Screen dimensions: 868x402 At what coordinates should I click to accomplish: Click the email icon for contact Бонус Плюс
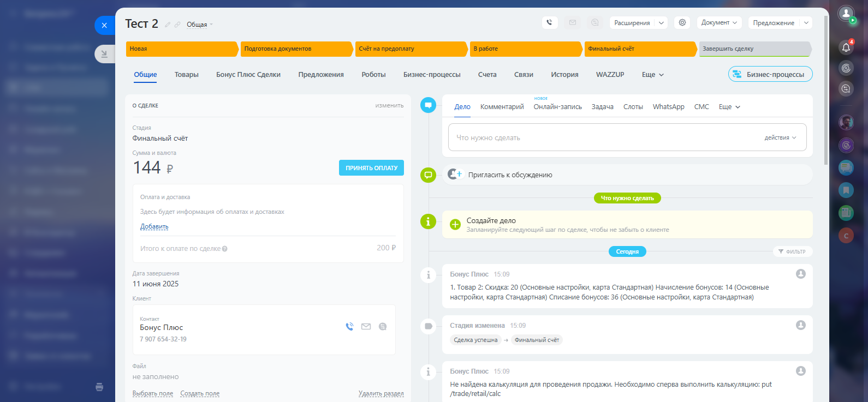pyautogui.click(x=366, y=327)
